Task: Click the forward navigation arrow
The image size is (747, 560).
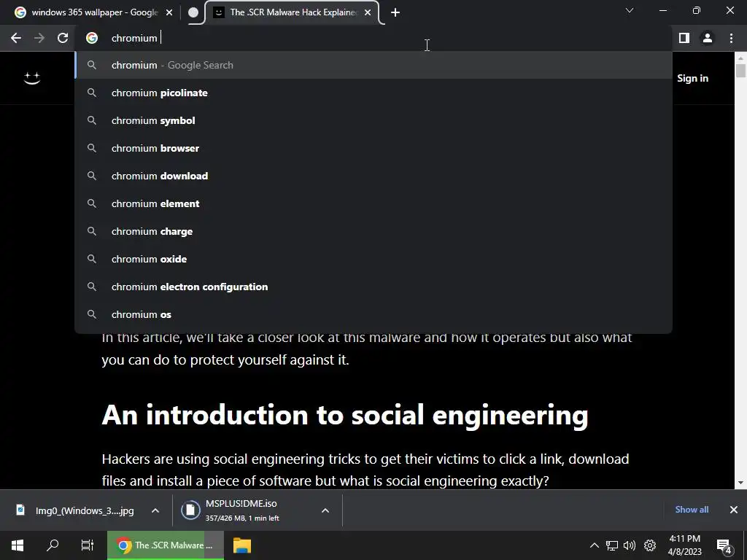Action: 39,38
